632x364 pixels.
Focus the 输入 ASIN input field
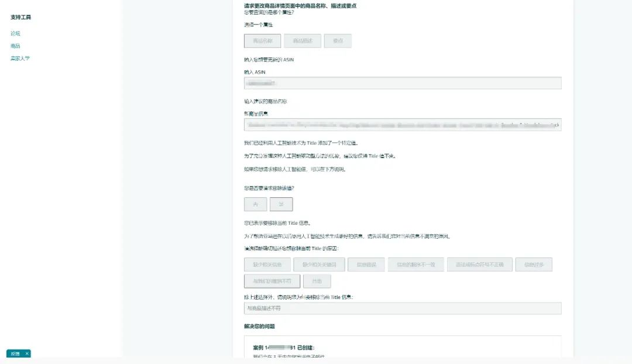click(402, 83)
